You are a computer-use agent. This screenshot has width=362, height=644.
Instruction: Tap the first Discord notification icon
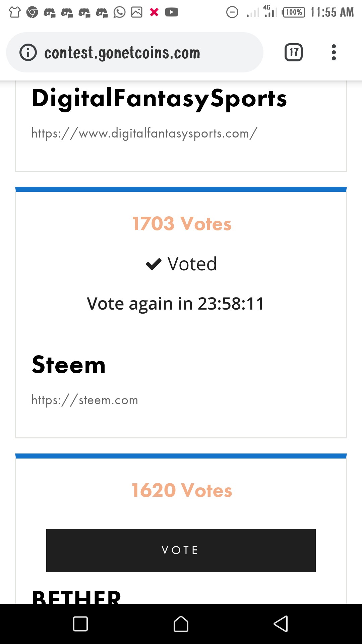(x=50, y=13)
